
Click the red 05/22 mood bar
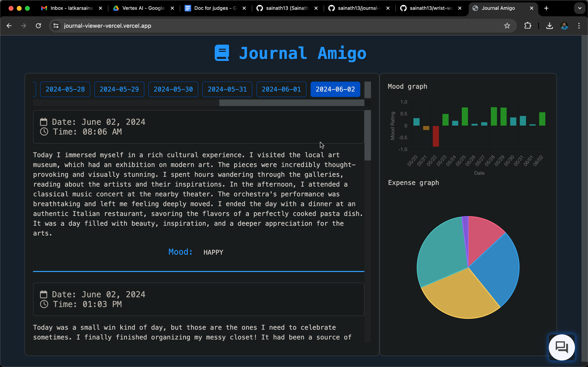(436, 136)
